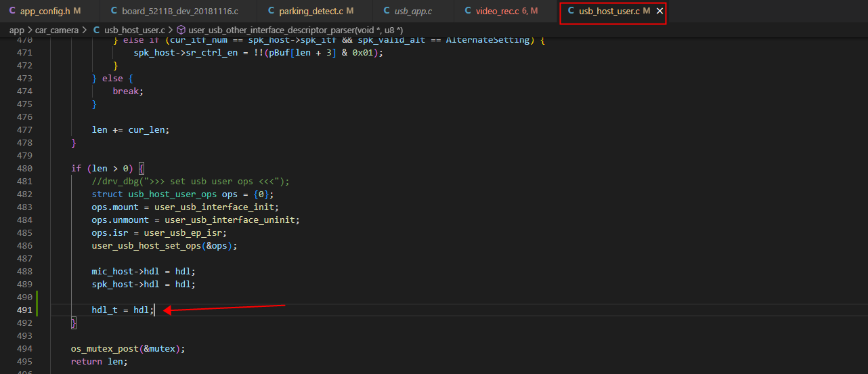Click the C file icon on video_rec.c tab

(x=469, y=12)
